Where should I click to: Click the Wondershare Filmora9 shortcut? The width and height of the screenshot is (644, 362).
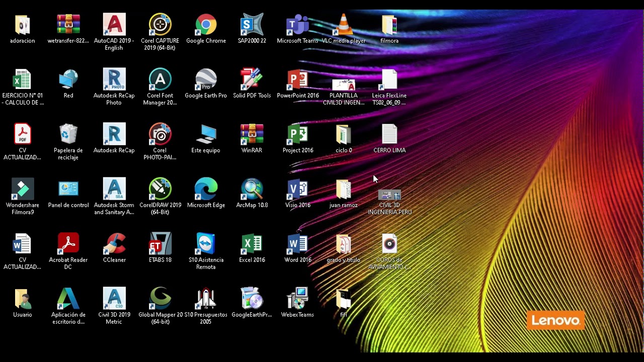[x=22, y=189]
